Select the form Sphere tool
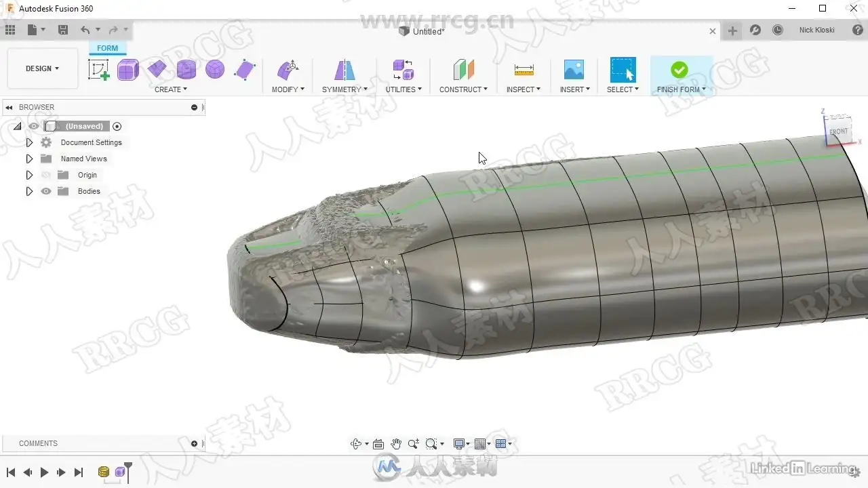Viewport: 868px width, 488px height. (215, 69)
